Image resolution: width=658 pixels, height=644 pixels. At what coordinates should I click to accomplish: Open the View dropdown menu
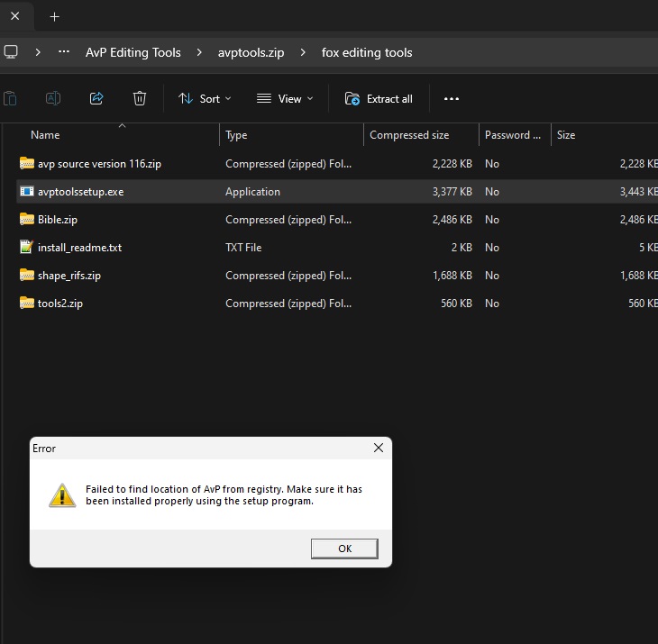point(285,98)
